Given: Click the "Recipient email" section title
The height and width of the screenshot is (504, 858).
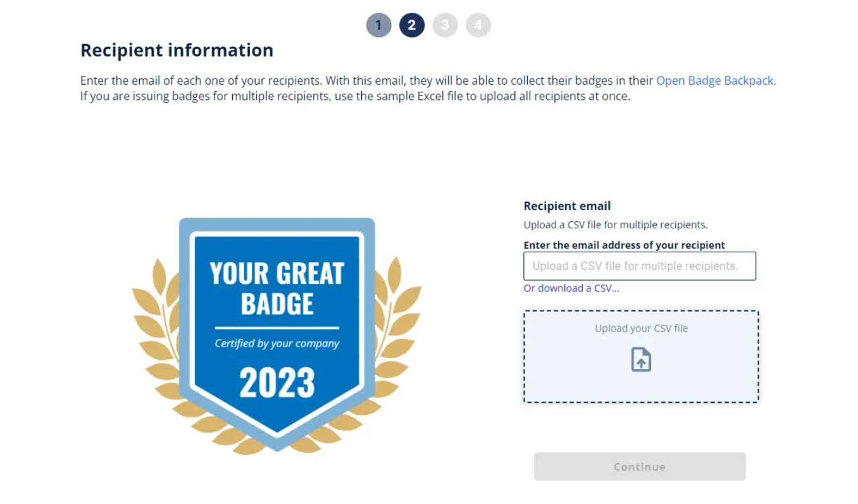Looking at the screenshot, I should pyautogui.click(x=567, y=206).
